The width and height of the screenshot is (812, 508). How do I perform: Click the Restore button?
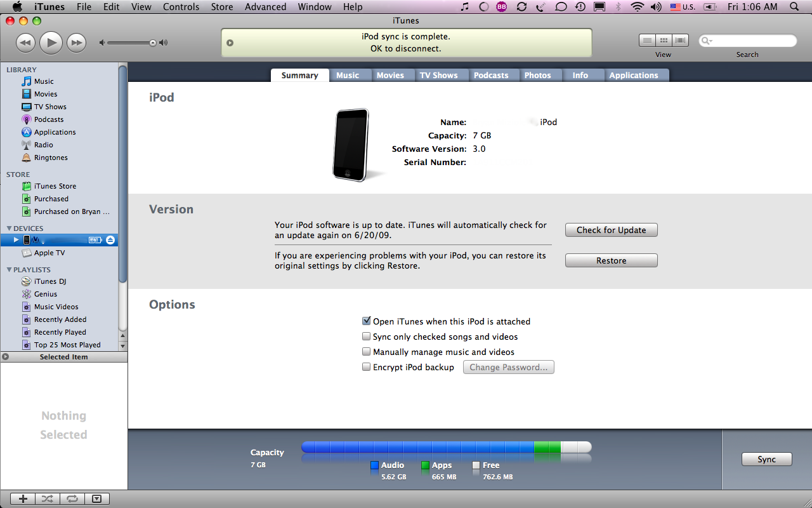[x=612, y=260]
